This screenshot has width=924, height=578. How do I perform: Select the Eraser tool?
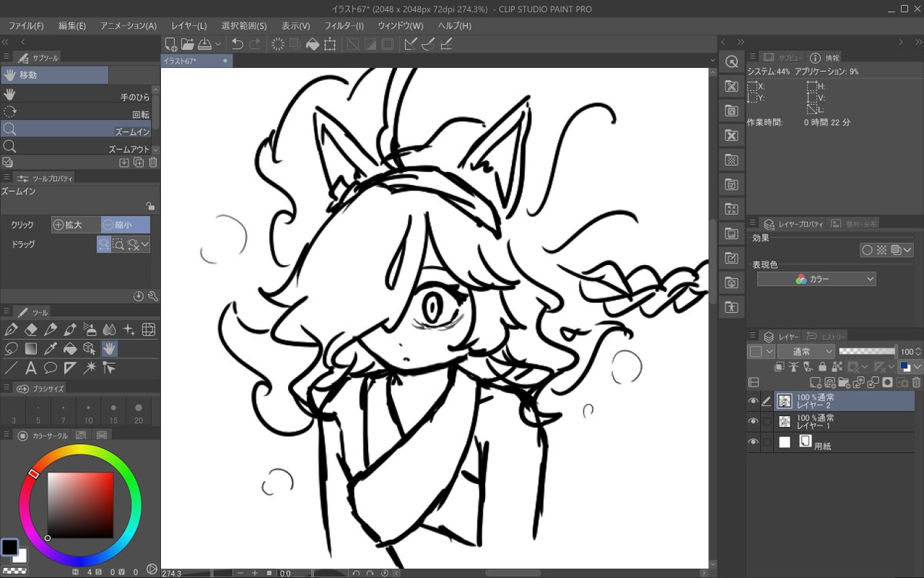(31, 330)
